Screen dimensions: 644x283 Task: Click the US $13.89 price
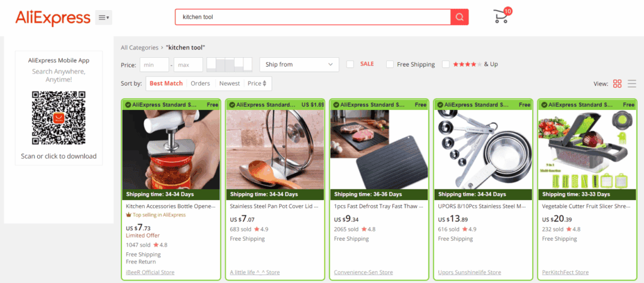[x=453, y=219]
